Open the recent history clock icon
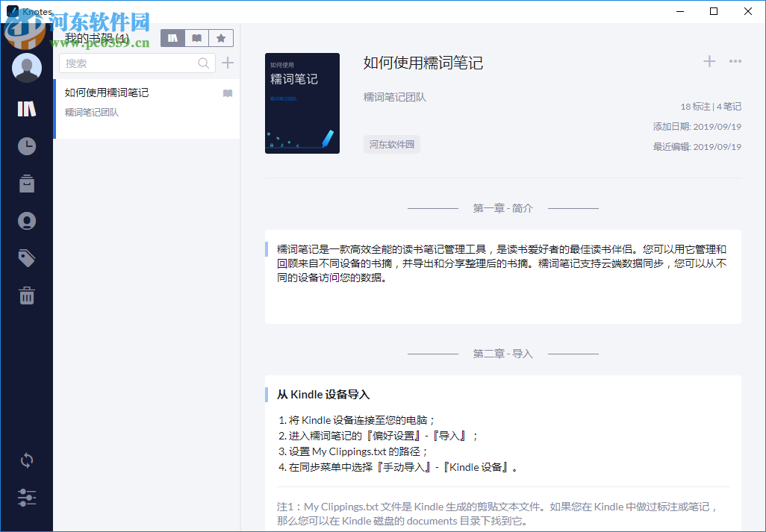 point(26,146)
